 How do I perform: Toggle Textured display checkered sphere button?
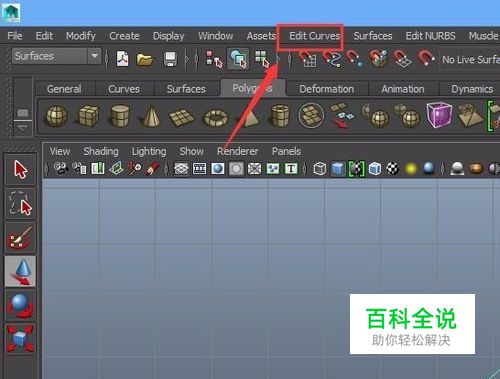(x=393, y=169)
